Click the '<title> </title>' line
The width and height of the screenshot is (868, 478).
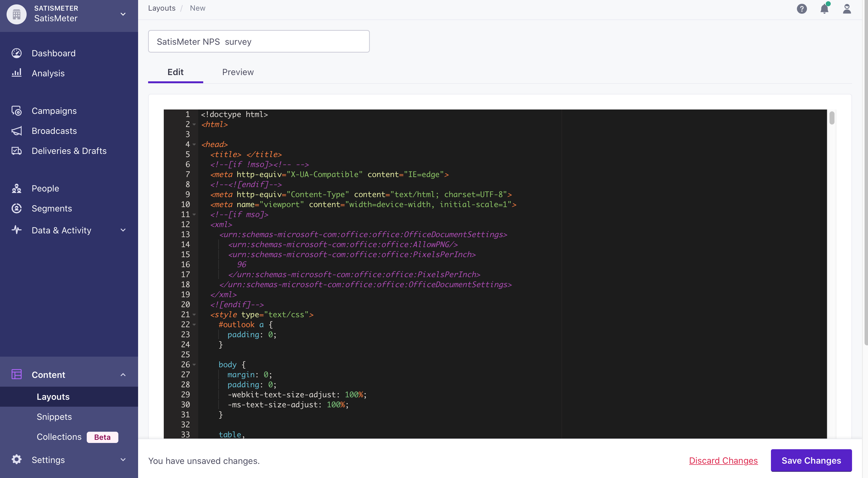[246, 155]
